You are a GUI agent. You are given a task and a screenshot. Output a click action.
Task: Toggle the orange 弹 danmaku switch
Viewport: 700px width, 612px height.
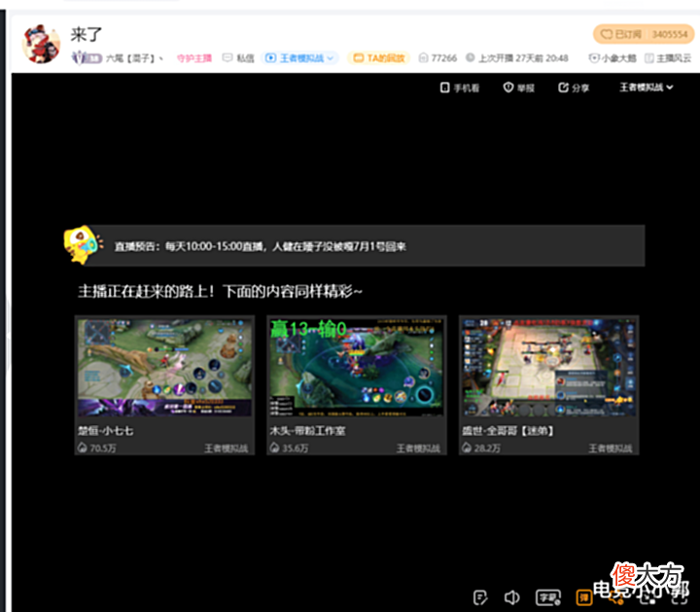pos(584,597)
